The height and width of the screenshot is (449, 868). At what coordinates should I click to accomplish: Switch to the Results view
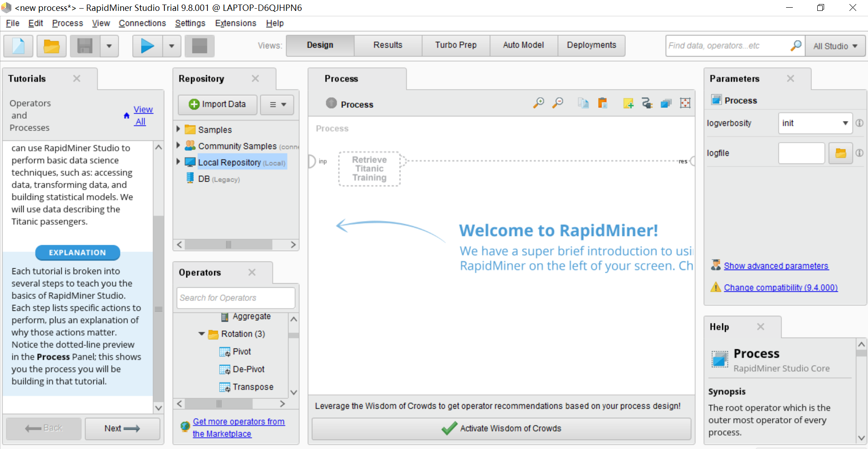[x=388, y=45]
